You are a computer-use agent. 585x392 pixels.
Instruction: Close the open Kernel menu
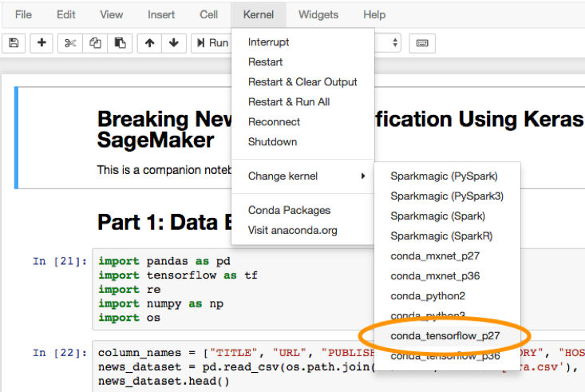coord(258,14)
